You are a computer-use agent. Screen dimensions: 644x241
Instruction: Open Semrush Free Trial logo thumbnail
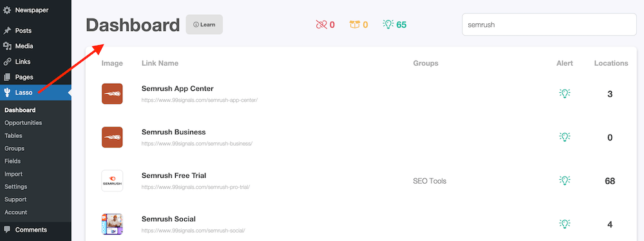[112, 180]
